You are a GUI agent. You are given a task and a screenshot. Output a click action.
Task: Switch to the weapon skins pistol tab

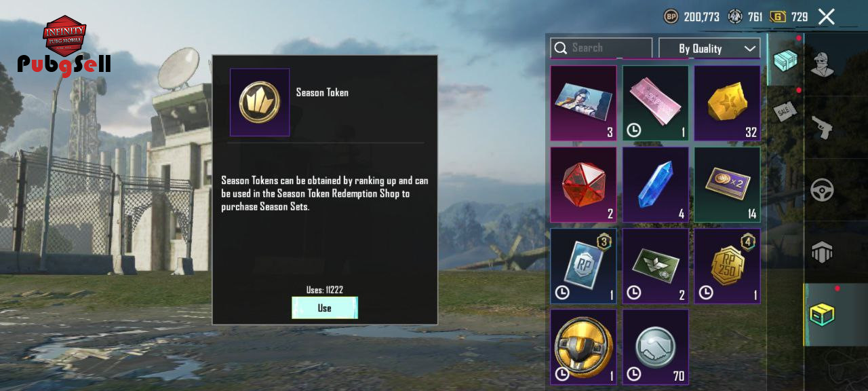pyautogui.click(x=823, y=126)
